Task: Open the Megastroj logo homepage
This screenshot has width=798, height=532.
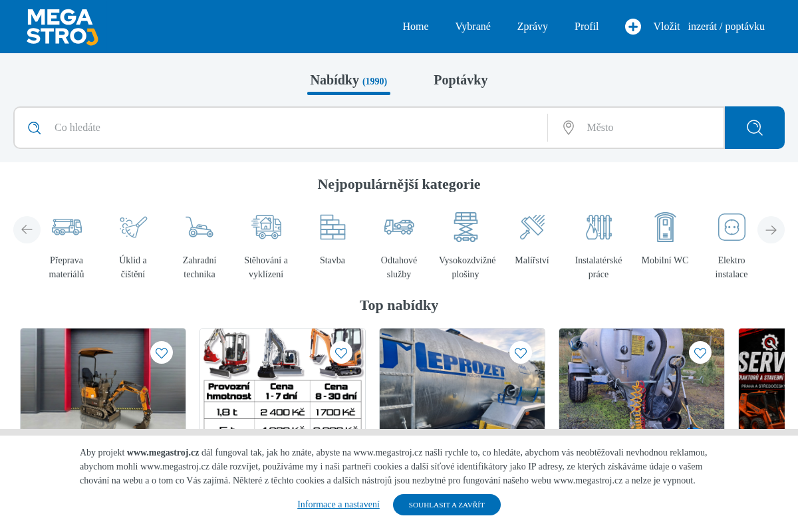Action: (x=63, y=27)
